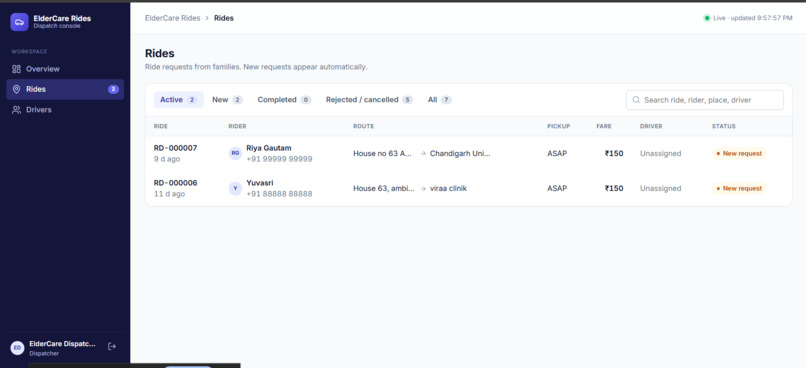
Task: Open ride RD-000007
Action: pyautogui.click(x=175, y=148)
